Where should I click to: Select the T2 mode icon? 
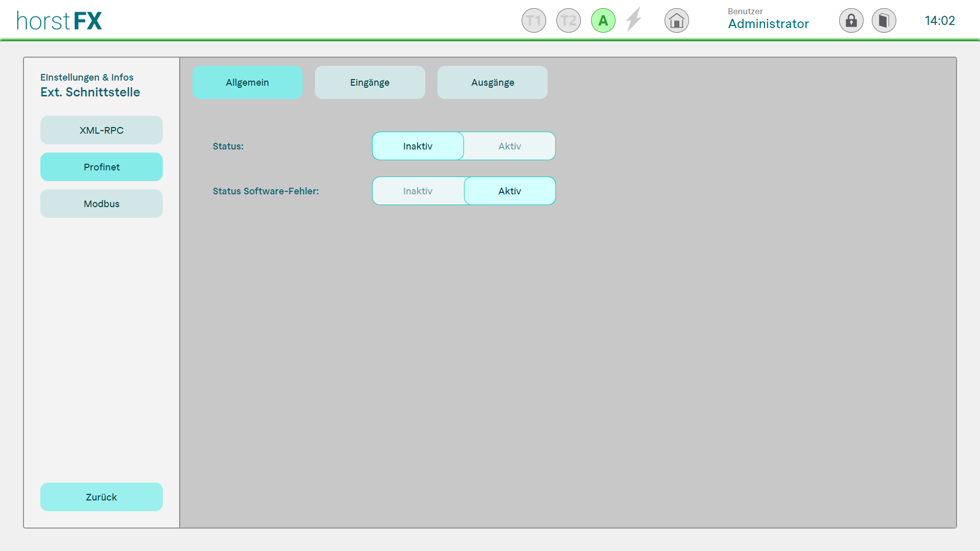click(568, 21)
